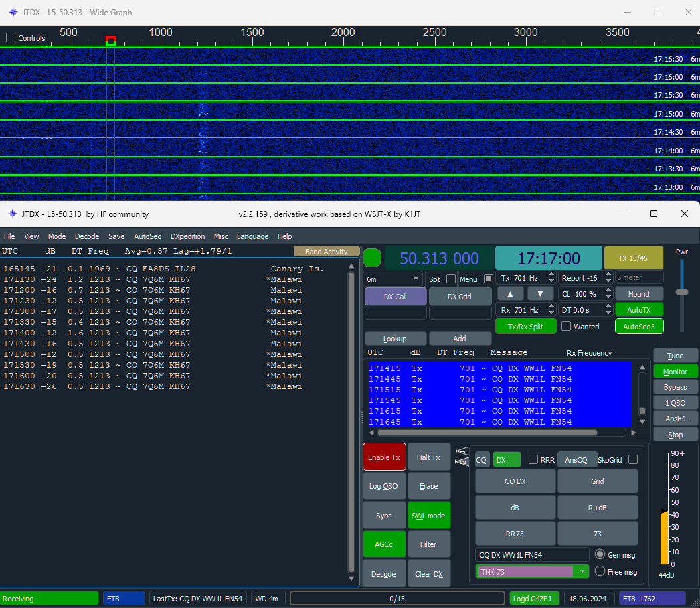Open the AutoSeq menu
700x608 pixels.
tap(148, 236)
